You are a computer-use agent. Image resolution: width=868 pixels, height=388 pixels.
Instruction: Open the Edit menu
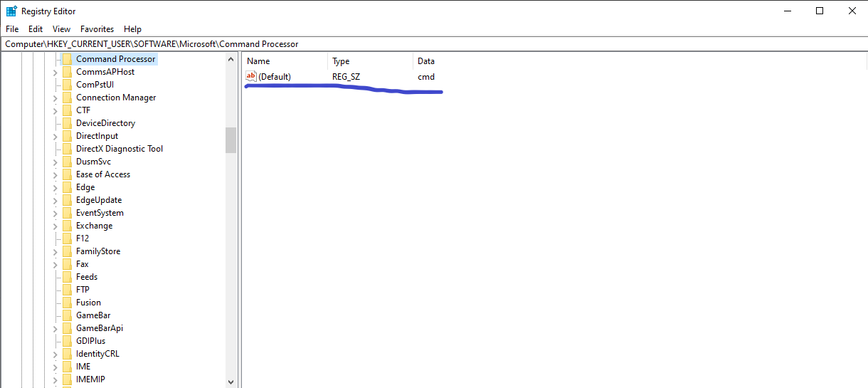(x=36, y=29)
